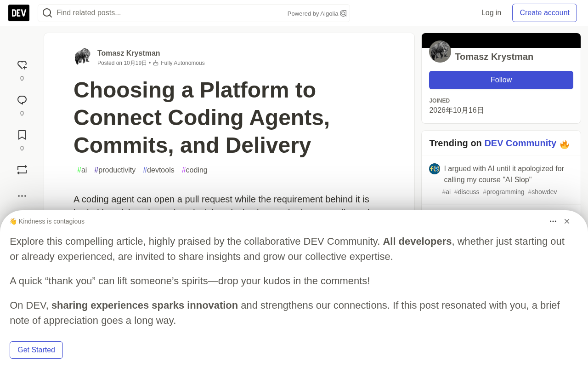Open author avatar beside the post byline
Image resolution: width=588 pixels, height=368 pixels.
83,57
